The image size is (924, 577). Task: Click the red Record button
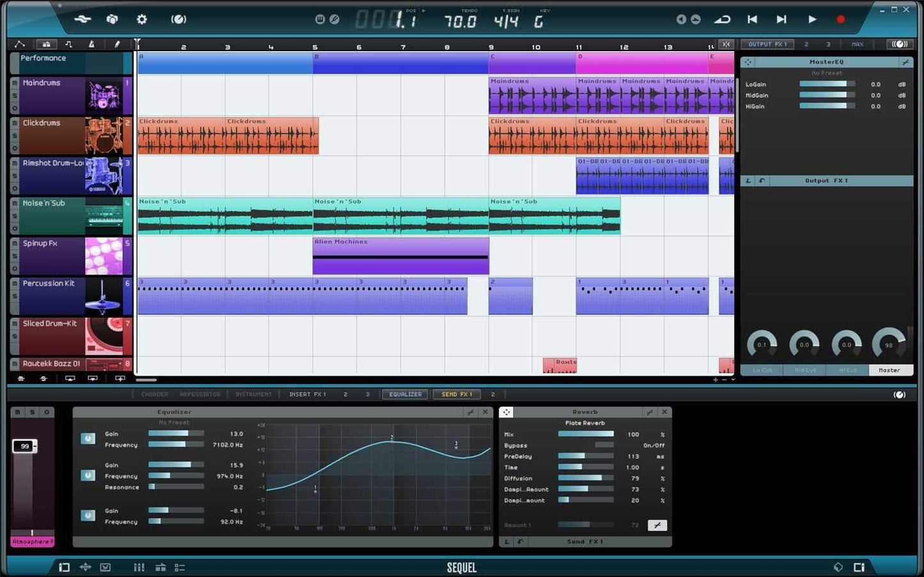pyautogui.click(x=841, y=19)
